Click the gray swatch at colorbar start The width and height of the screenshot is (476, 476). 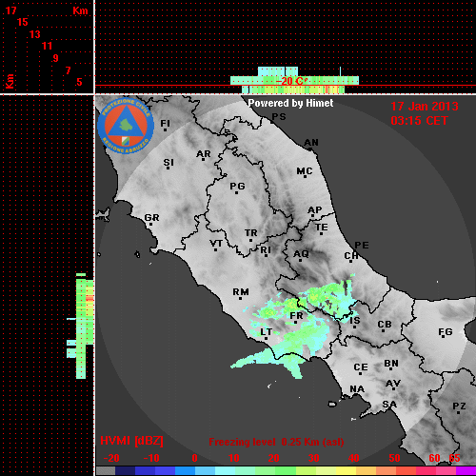point(106,471)
